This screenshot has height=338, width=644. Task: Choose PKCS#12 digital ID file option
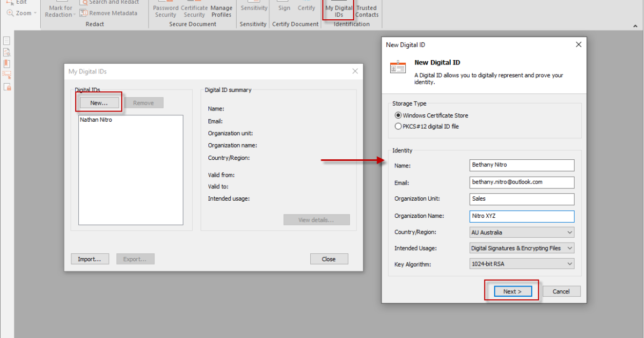point(398,126)
